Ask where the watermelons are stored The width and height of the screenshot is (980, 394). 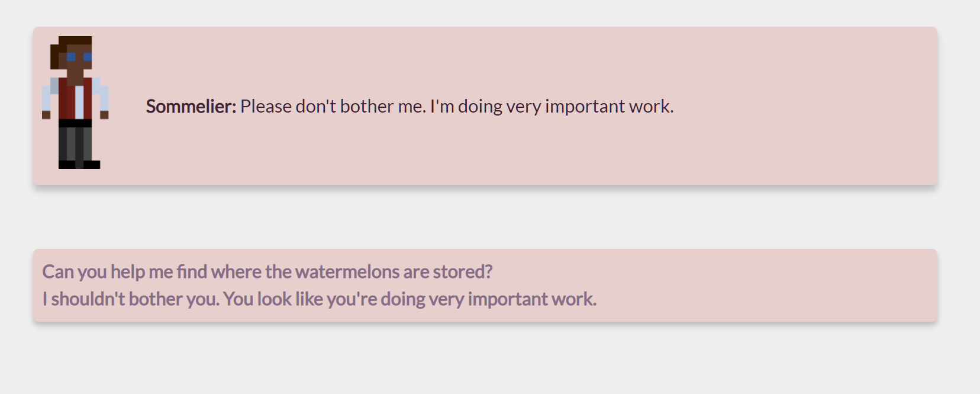(267, 271)
